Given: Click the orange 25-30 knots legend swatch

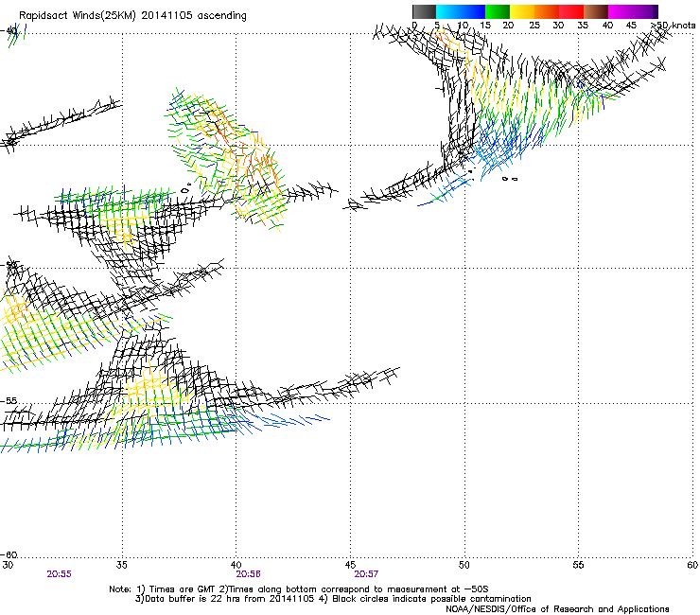Looking at the screenshot, I should [x=547, y=11].
